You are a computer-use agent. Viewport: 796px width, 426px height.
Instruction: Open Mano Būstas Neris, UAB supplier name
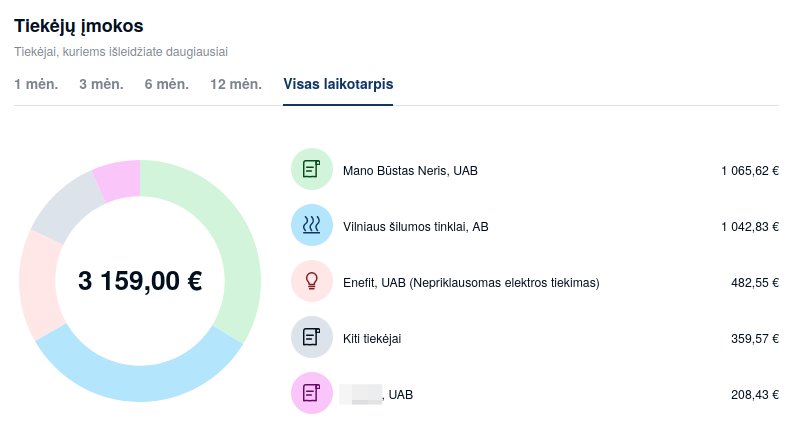(410, 171)
